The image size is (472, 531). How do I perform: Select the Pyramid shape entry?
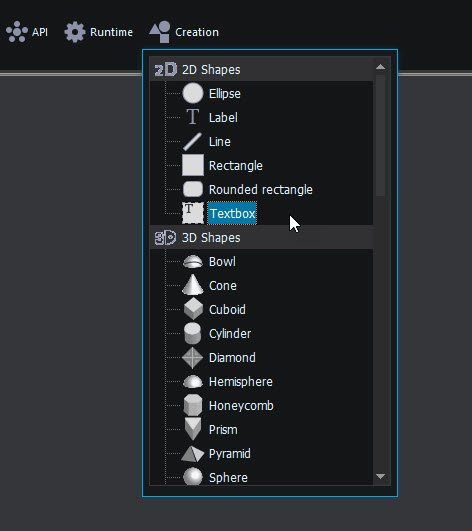point(230,454)
